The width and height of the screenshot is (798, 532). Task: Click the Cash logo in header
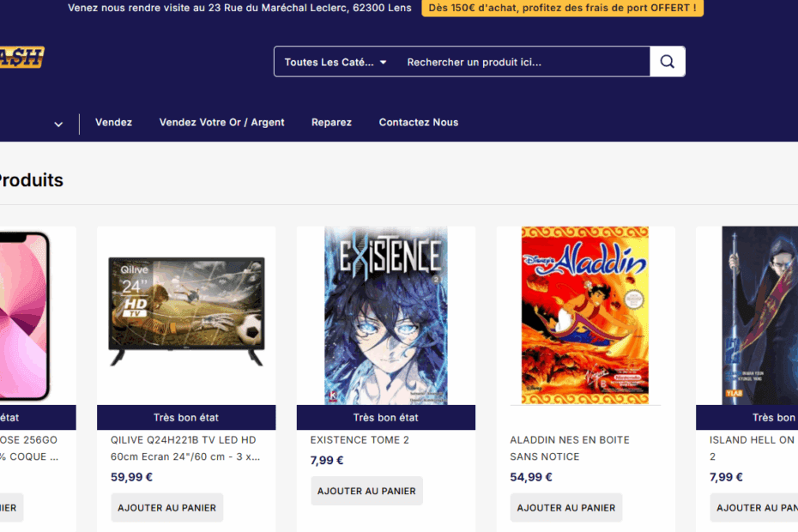(x=22, y=57)
